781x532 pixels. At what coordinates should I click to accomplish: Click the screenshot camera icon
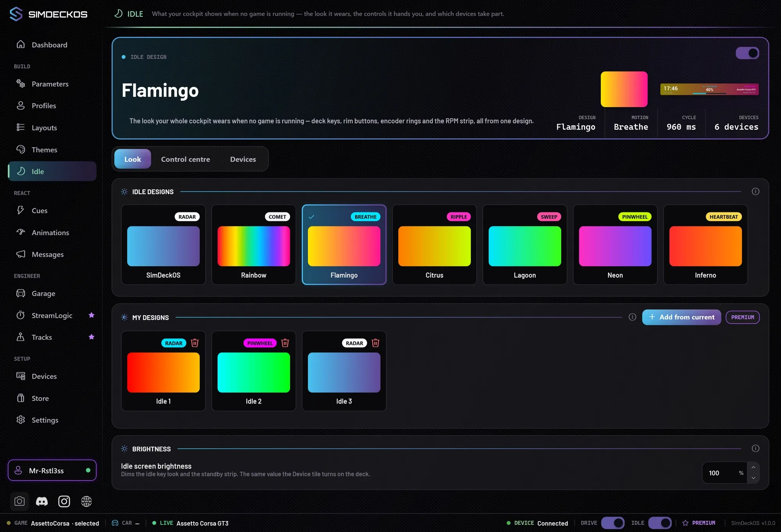point(20,501)
